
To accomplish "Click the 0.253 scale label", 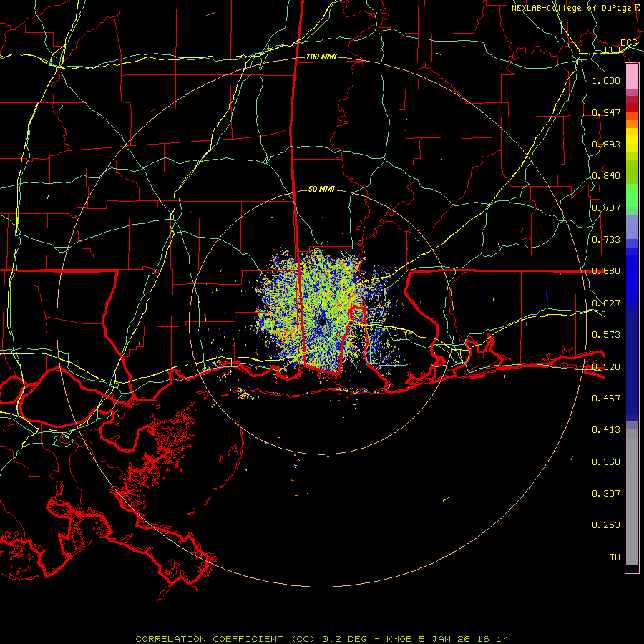I will tap(606, 525).
